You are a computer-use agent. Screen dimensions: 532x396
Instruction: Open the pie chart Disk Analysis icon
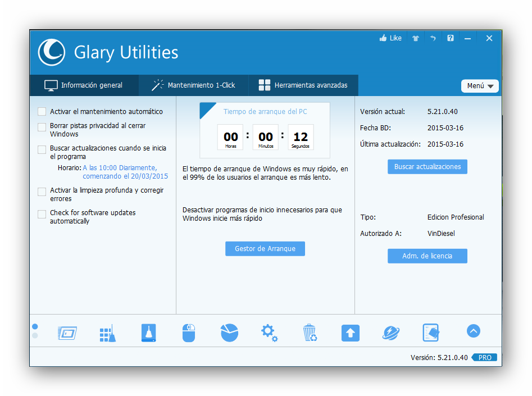[x=229, y=333]
